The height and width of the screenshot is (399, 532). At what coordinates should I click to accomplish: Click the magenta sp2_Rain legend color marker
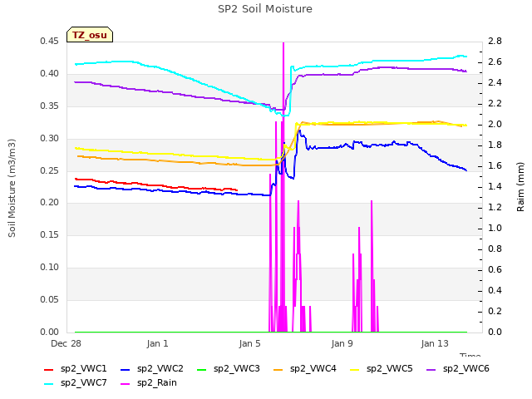126,384
